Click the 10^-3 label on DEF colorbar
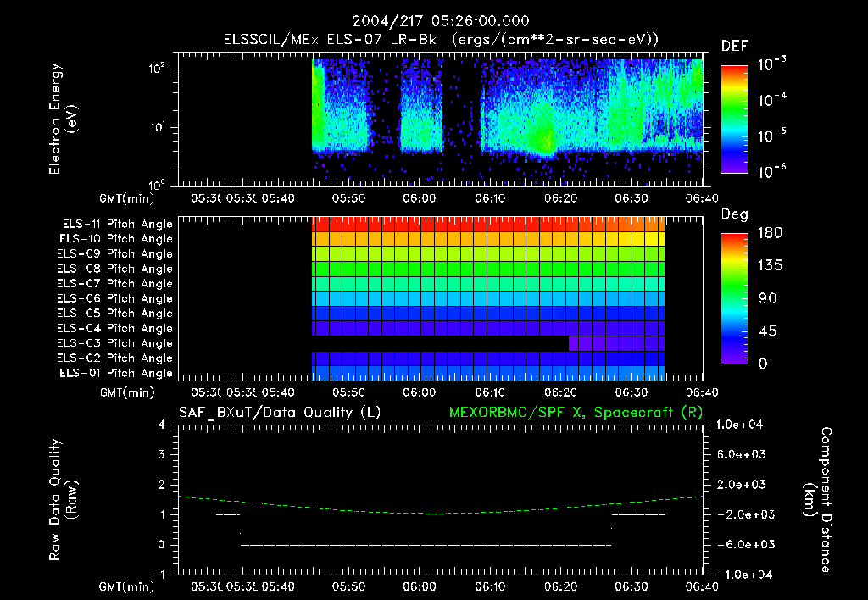868x600 pixels. coord(772,64)
